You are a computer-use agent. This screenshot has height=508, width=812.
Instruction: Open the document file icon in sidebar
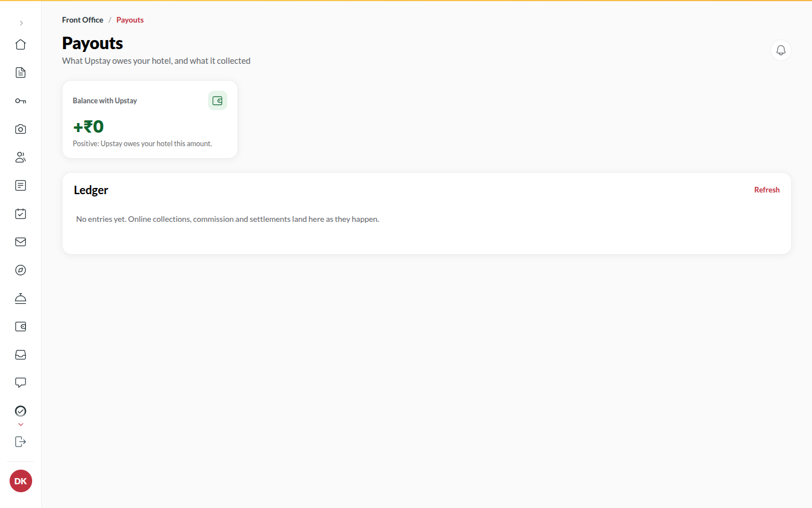[x=21, y=73]
